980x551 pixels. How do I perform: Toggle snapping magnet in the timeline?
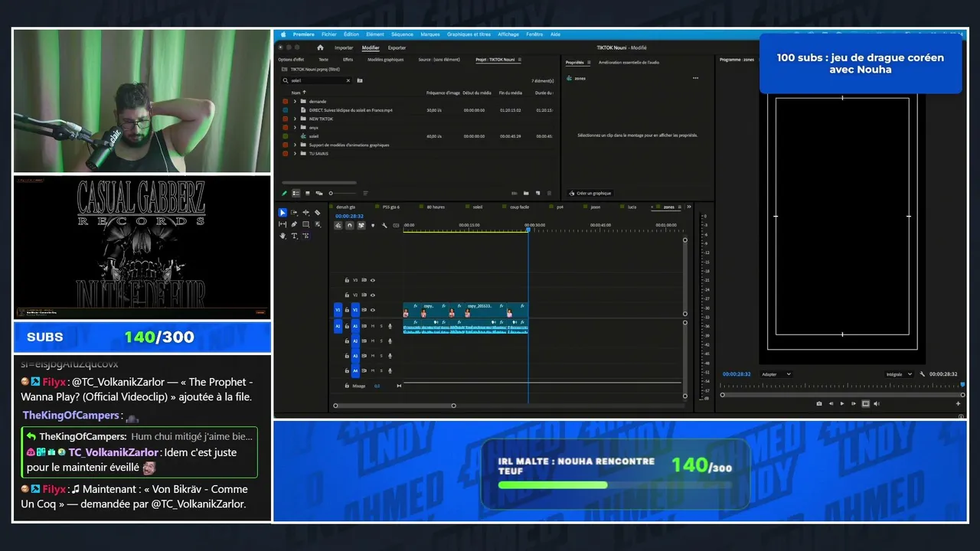coord(350,225)
